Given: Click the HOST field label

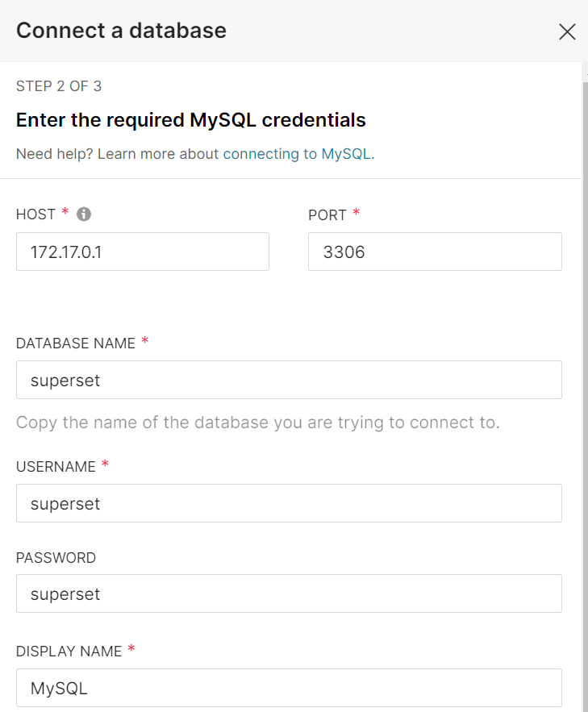Looking at the screenshot, I should [x=35, y=214].
